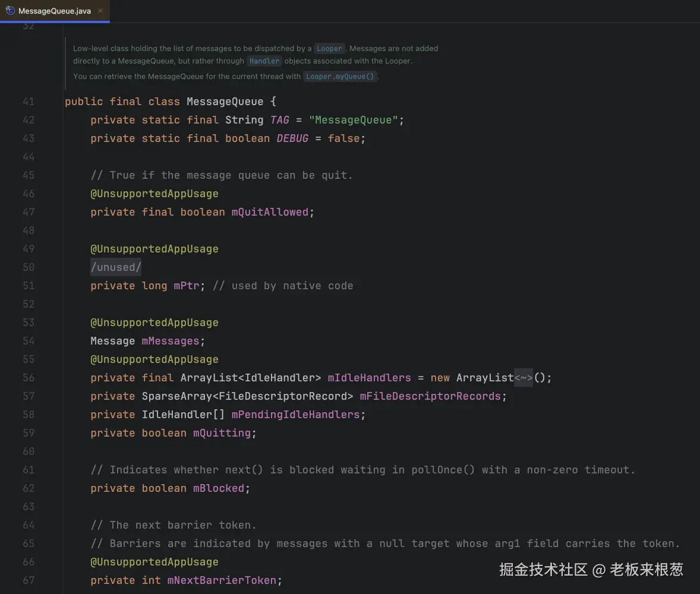The height and width of the screenshot is (594, 700).
Task: Click line number 67 in the gutter
Action: pos(29,580)
